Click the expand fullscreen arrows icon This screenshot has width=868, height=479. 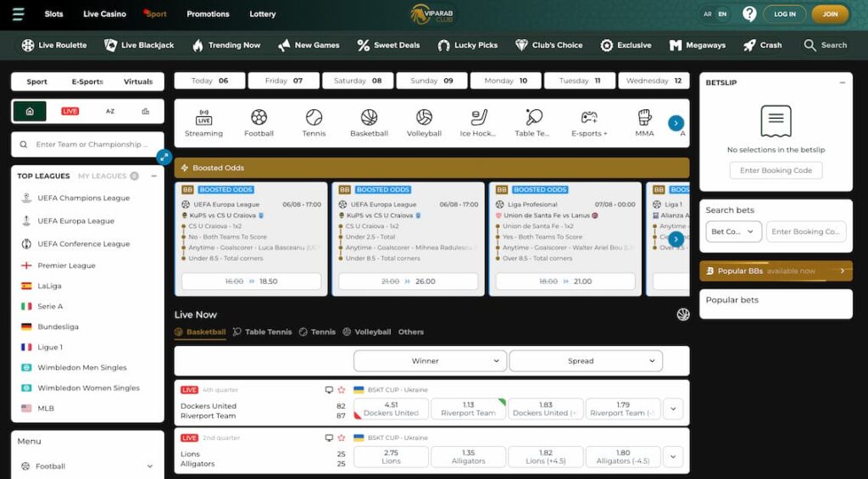(164, 158)
